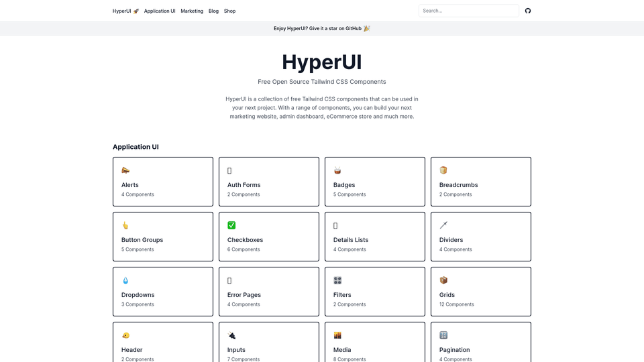Open the Dropdowns title link
This screenshot has height=362, width=644.
pos(138,295)
